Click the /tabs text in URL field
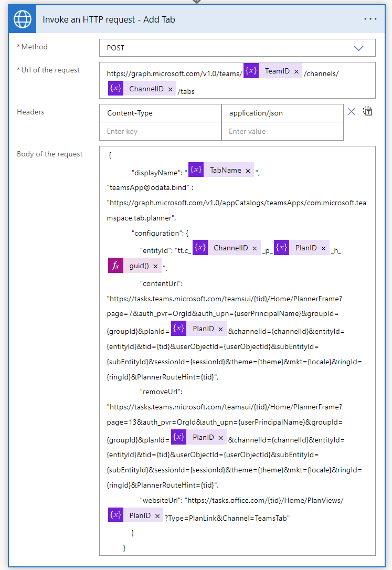The height and width of the screenshot is (570, 392). pyautogui.click(x=186, y=92)
